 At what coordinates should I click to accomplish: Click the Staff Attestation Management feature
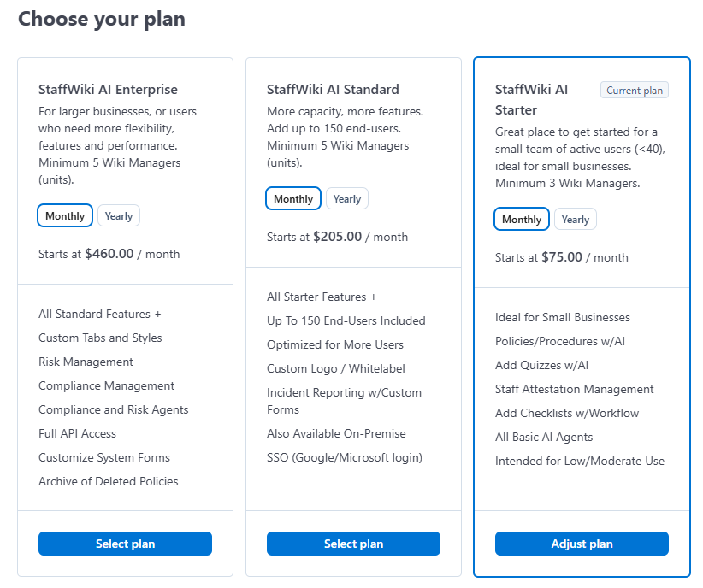(575, 390)
